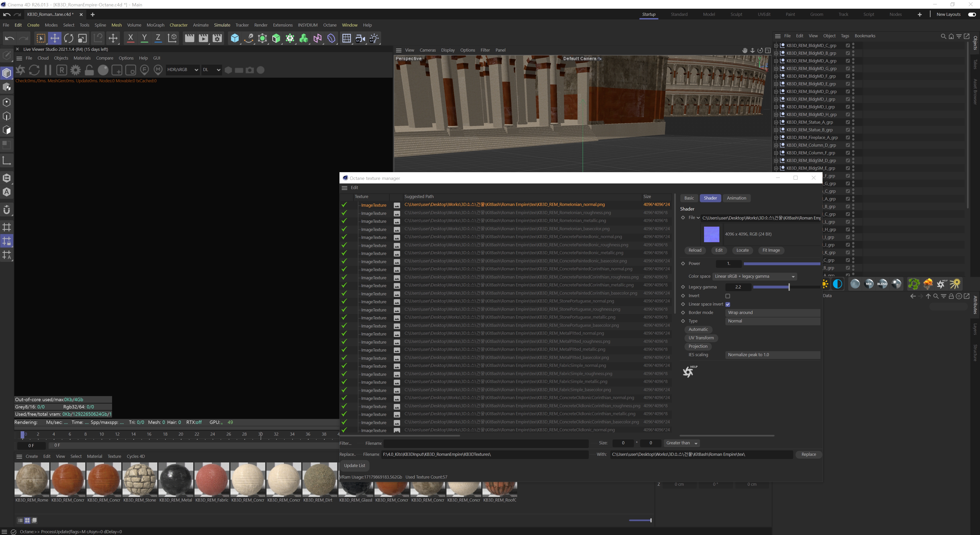
Task: Open Live Viewer settings gear icon
Action: pos(75,70)
